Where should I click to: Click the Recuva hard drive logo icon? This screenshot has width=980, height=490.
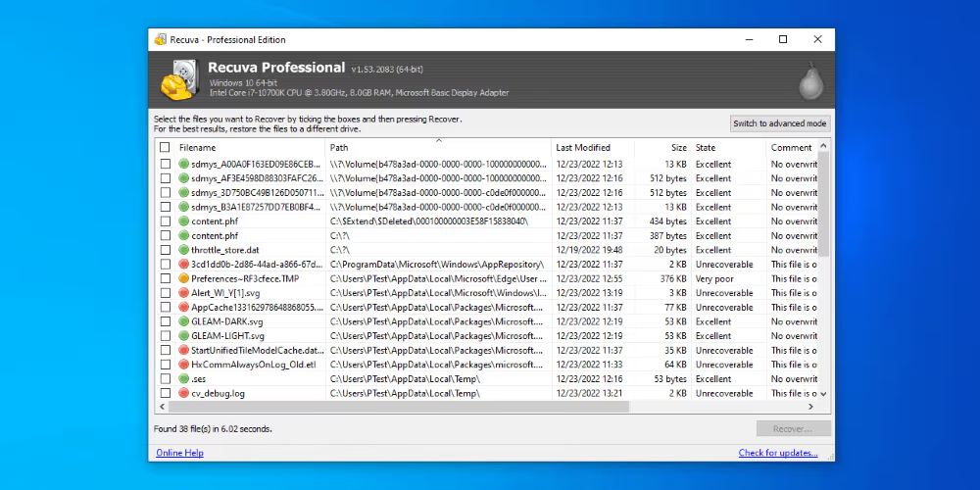[x=175, y=80]
